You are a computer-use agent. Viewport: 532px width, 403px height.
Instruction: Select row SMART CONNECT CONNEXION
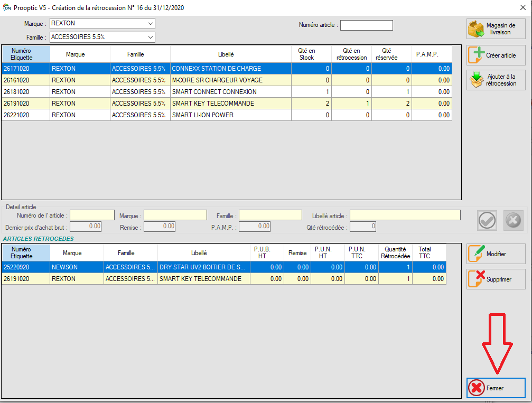coord(227,91)
